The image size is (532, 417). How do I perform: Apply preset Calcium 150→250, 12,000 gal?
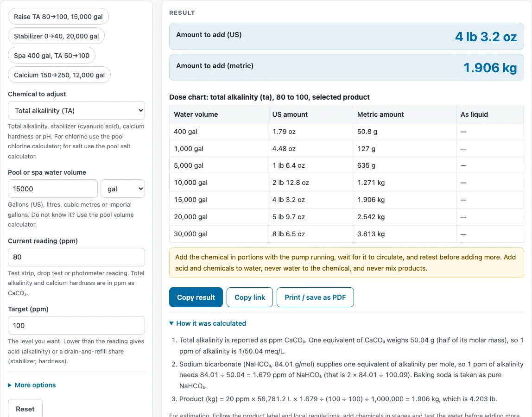click(x=59, y=75)
